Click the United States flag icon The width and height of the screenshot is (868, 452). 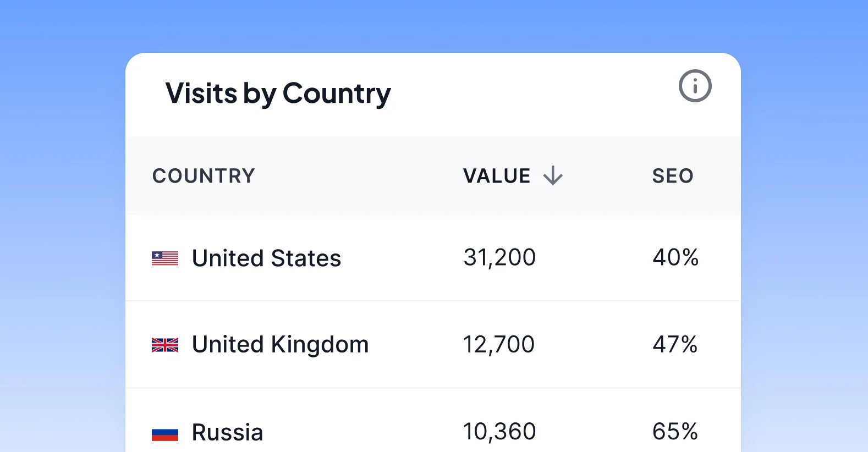[x=165, y=258]
